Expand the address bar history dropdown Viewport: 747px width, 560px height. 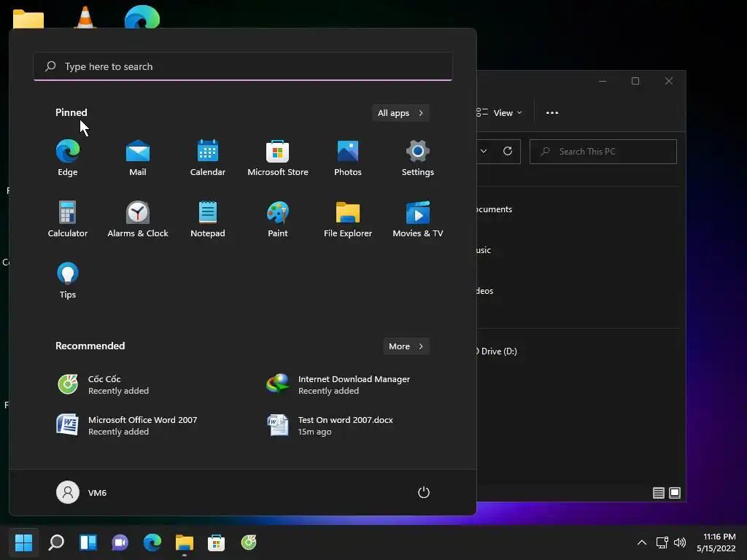(x=484, y=152)
